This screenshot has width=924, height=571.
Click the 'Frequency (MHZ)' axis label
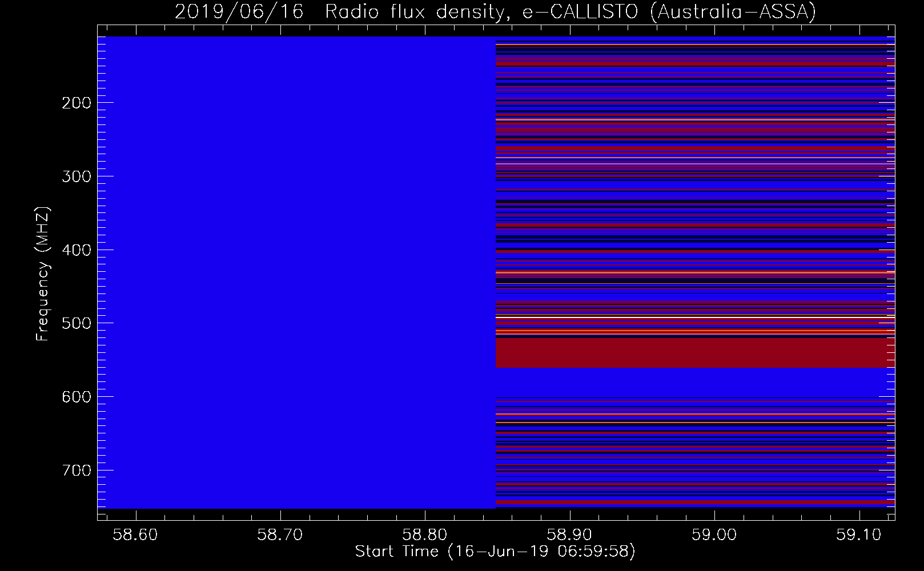(43, 274)
